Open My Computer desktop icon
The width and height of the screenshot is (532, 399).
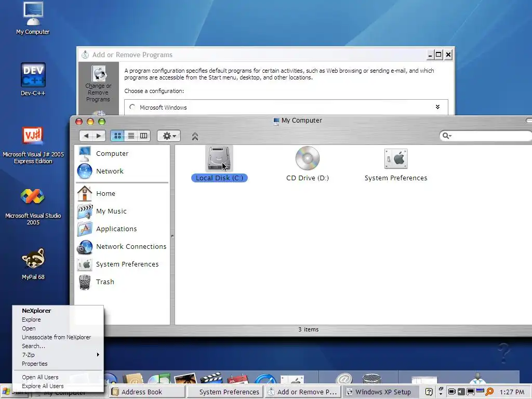coord(33,18)
